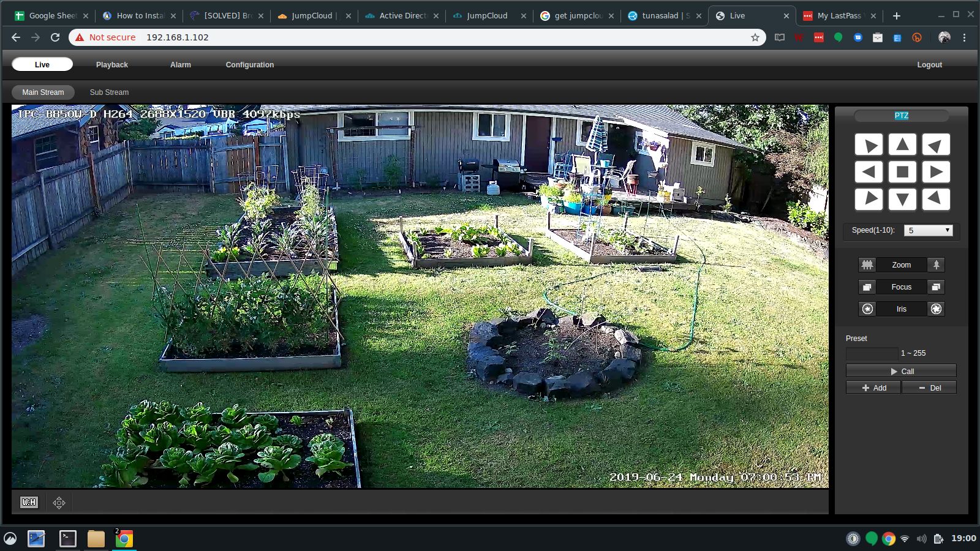Viewport: 980px width, 551px height.
Task: Go to the Alarm tab
Action: coord(180,65)
